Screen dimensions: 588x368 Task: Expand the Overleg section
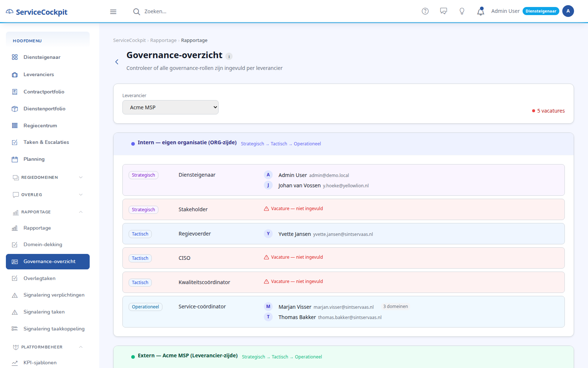[48, 195]
